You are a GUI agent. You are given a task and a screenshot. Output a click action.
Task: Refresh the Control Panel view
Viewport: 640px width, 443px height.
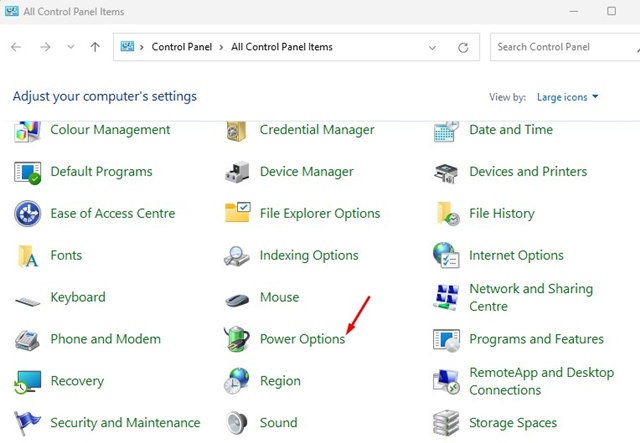pos(463,48)
